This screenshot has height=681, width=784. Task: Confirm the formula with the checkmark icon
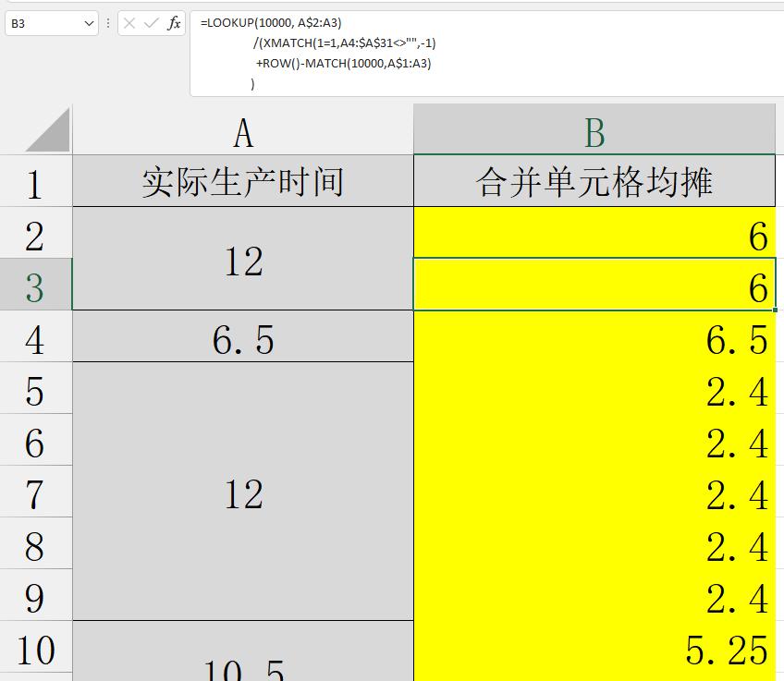[x=151, y=23]
